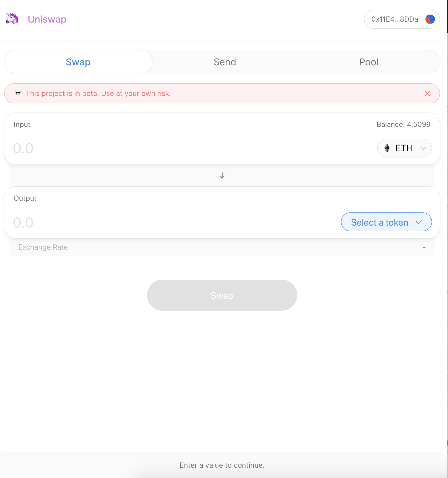Click the Exchange Rate row
This screenshot has width=448, height=478.
tap(43, 247)
